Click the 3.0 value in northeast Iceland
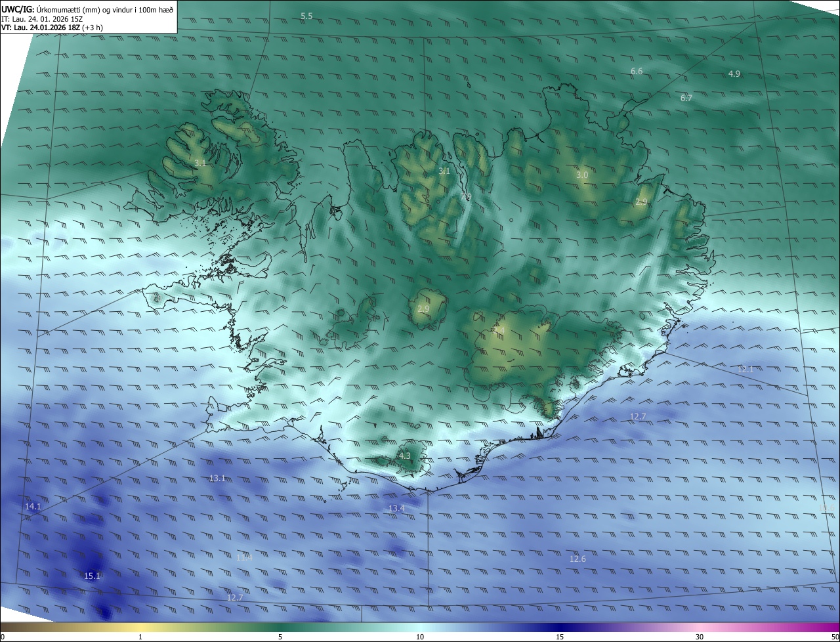Image resolution: width=840 pixels, height=642 pixels. (x=582, y=175)
